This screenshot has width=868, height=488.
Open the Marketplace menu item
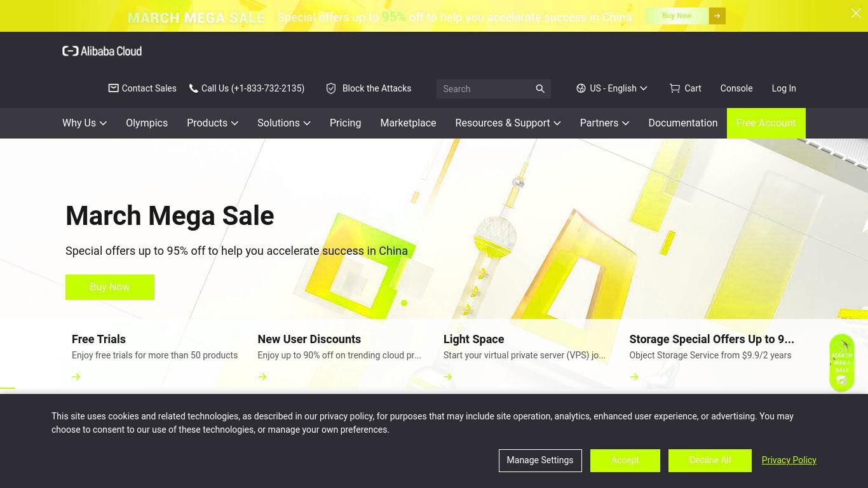coord(408,123)
